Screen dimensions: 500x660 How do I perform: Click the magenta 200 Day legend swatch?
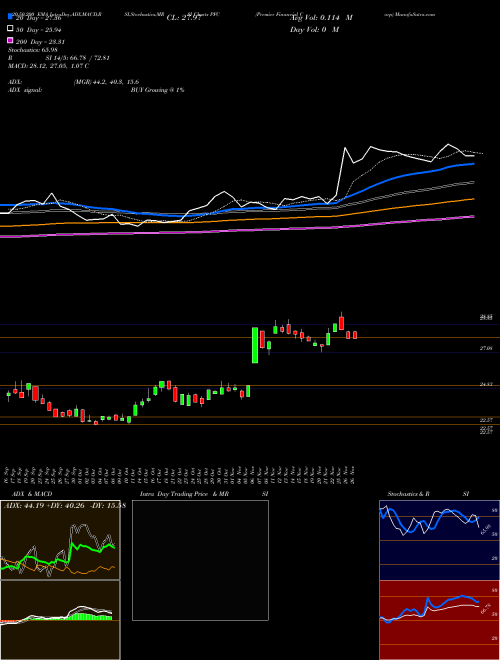click(10, 40)
